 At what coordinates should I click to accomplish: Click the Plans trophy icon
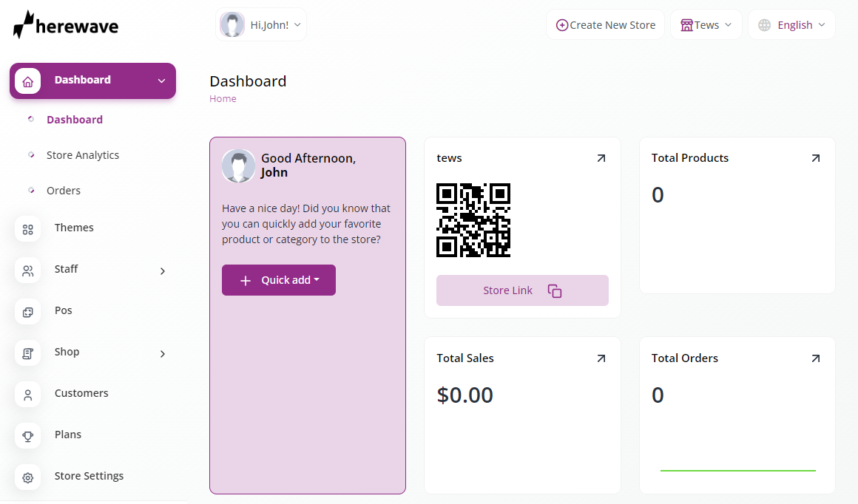tap(28, 436)
